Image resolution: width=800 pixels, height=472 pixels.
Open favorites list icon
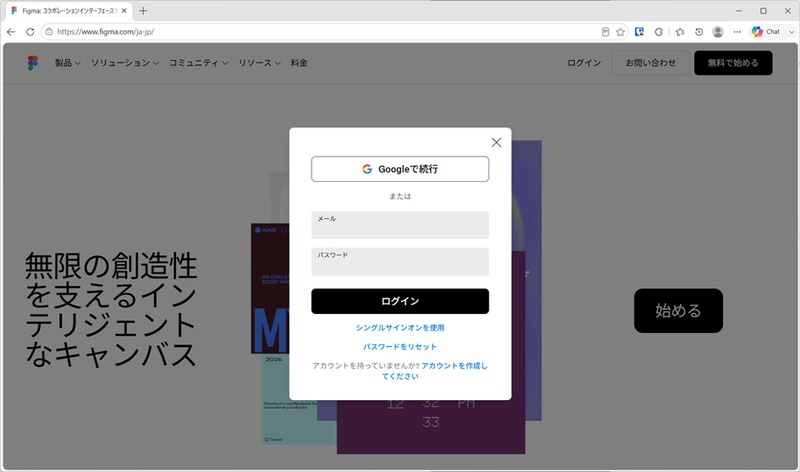(x=680, y=32)
